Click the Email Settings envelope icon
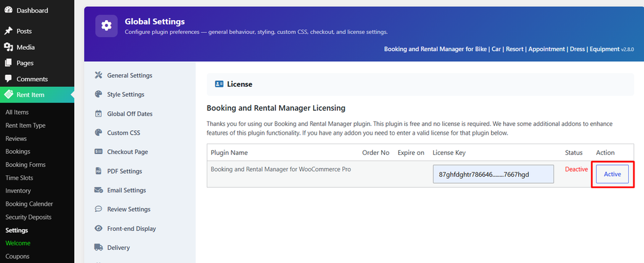 tap(98, 190)
